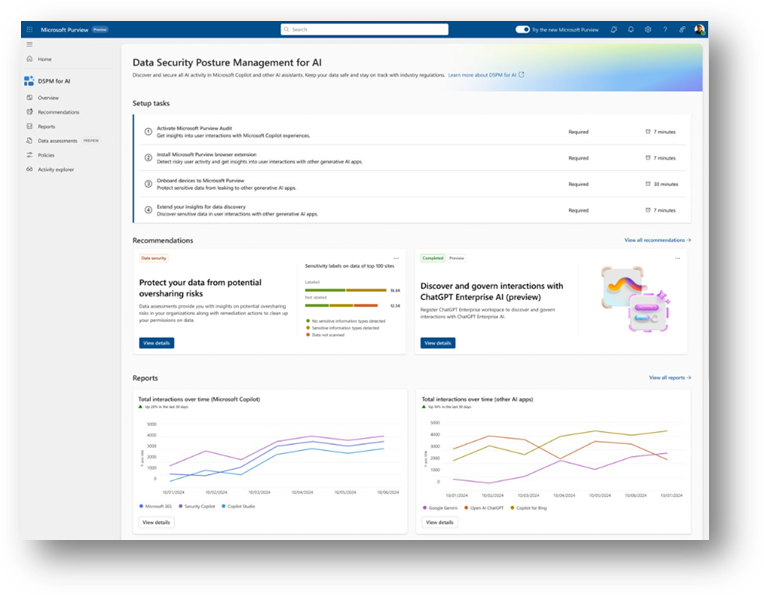Click the Recommendations sidebar icon

tap(30, 112)
